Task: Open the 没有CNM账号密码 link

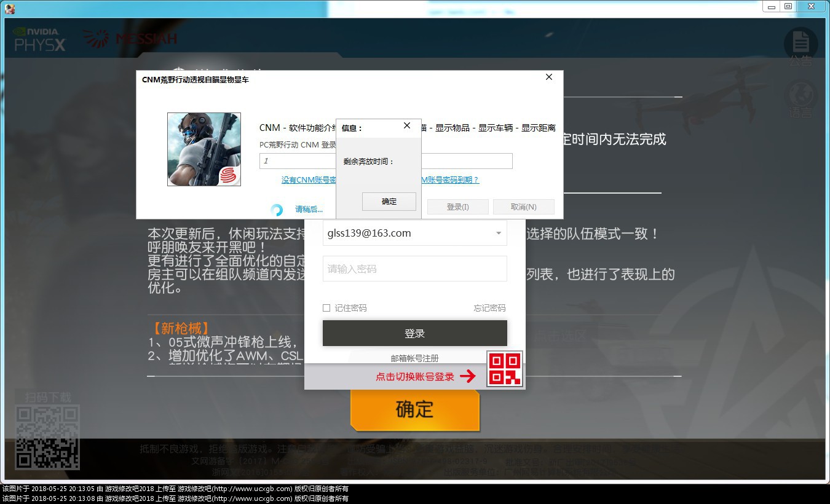Action: click(309, 180)
